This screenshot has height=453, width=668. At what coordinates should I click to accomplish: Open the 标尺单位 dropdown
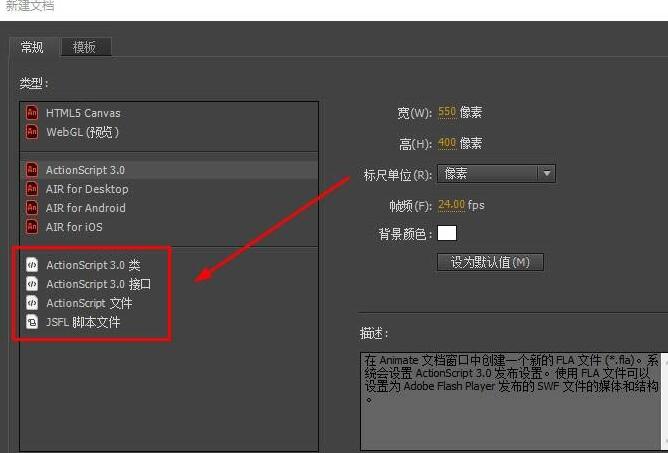(x=496, y=173)
